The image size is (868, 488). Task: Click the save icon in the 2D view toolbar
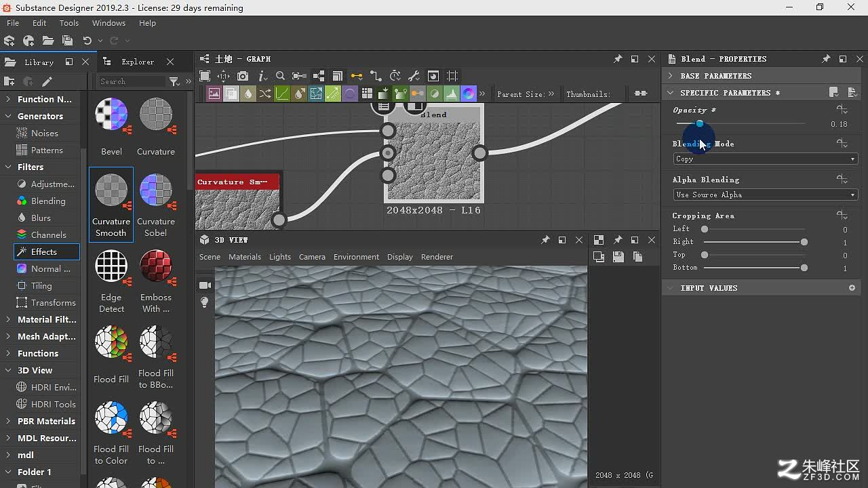[x=618, y=256]
